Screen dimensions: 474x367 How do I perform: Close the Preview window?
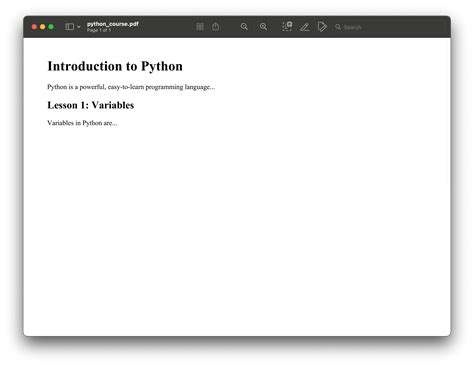click(34, 27)
